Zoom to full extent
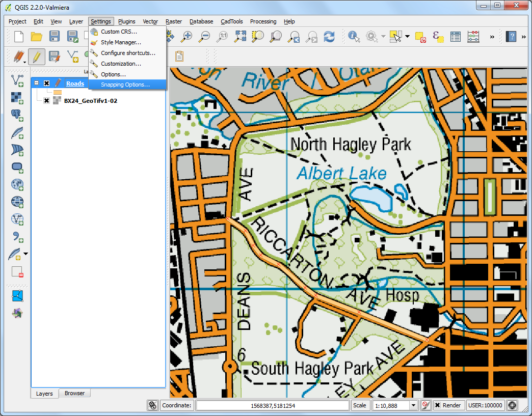532x416 pixels. point(240,36)
